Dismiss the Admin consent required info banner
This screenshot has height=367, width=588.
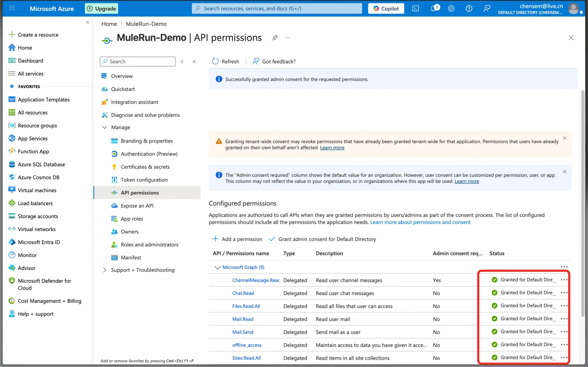[x=564, y=172]
